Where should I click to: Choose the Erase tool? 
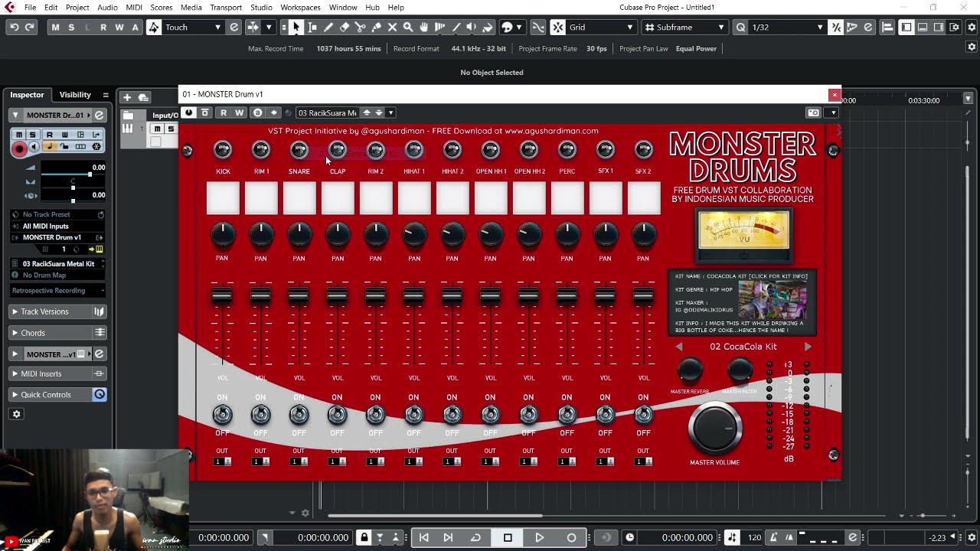pyautogui.click(x=345, y=28)
